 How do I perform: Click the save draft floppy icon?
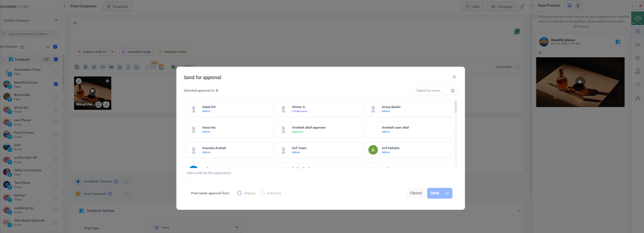click(x=77, y=67)
